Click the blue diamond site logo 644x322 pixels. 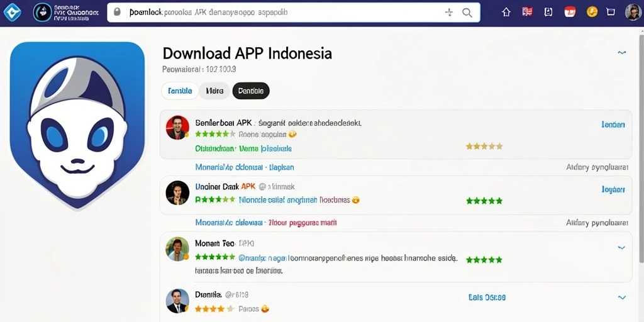pyautogui.click(x=14, y=13)
